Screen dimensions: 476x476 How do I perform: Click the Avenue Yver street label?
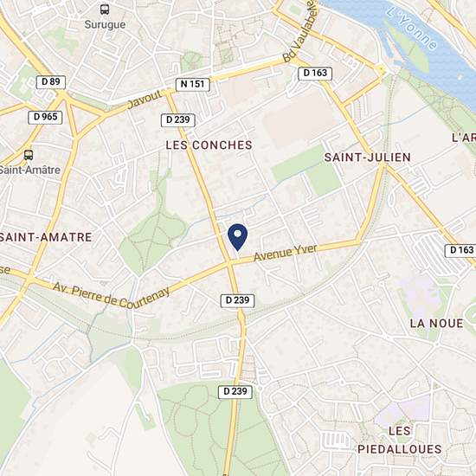(x=286, y=253)
